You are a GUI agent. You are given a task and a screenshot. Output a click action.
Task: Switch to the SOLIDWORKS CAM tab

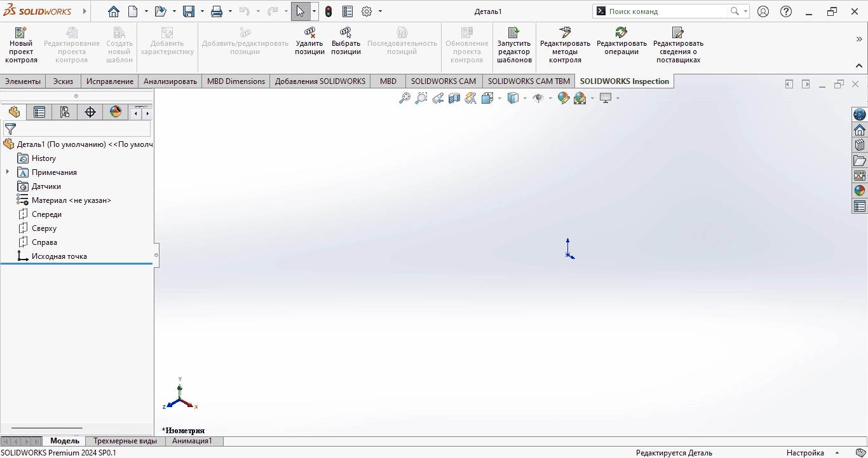click(x=444, y=81)
